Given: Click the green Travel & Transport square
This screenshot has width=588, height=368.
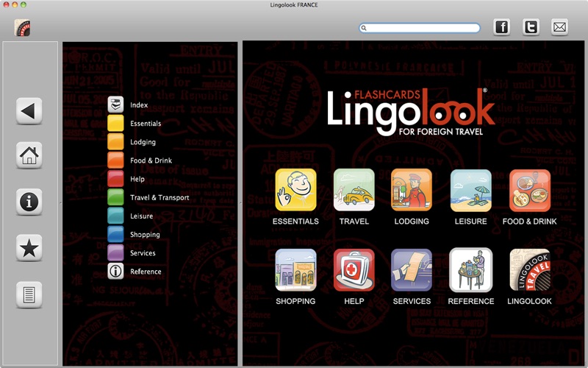Looking at the screenshot, I should click(115, 197).
